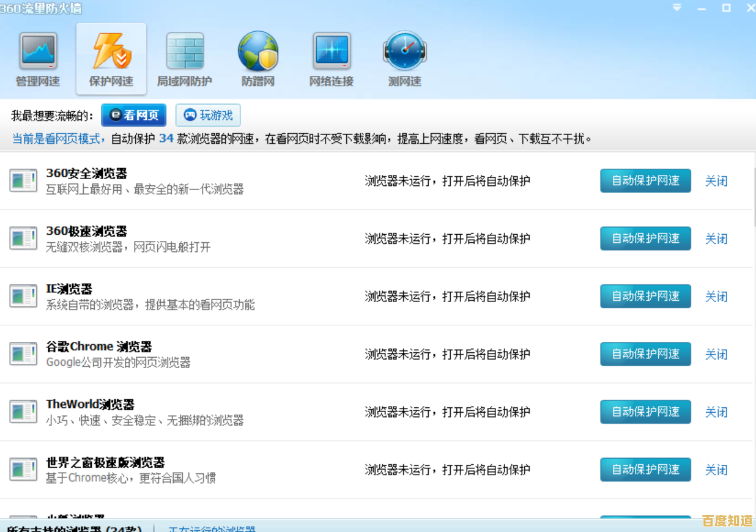Open 局域网防护 protection
This screenshot has width=756, height=532.
(184, 58)
